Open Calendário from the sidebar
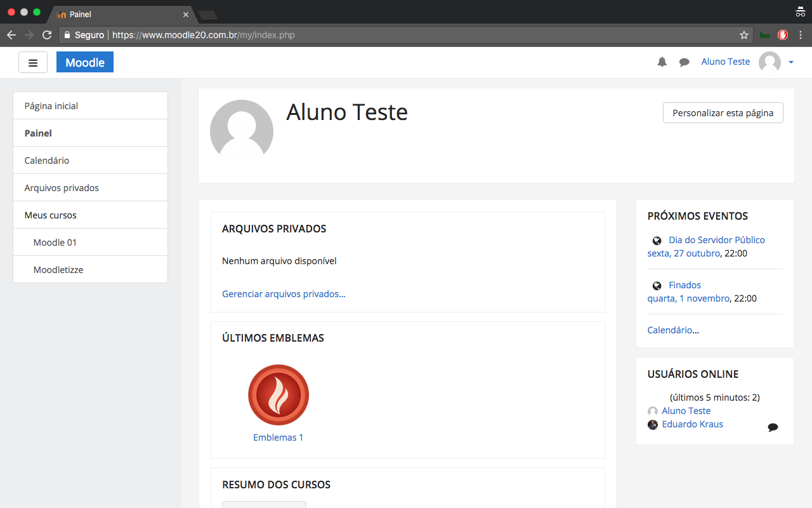 pyautogui.click(x=90, y=161)
